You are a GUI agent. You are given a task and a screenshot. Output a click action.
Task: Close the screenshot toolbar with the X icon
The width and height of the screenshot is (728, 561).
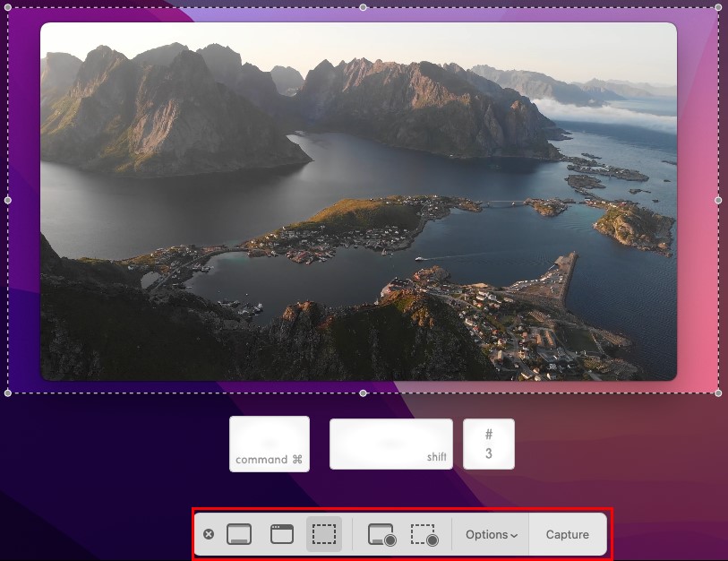click(209, 534)
